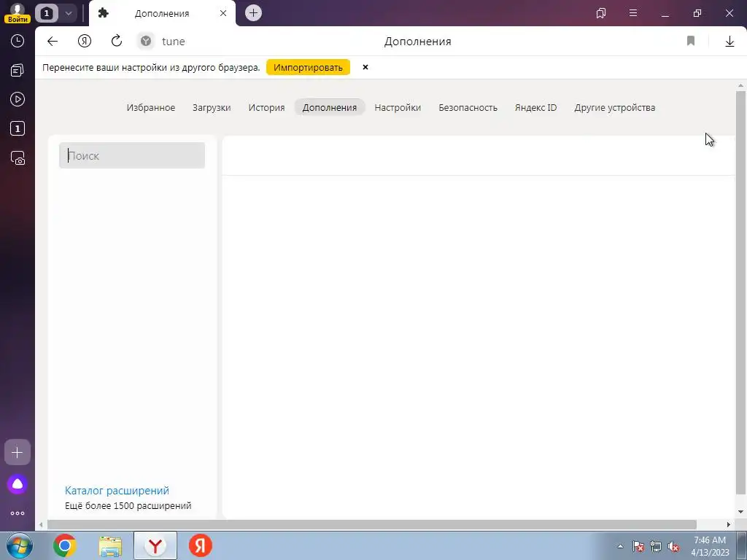
Task: Open the bookmarks collections icon in title bar
Action: [601, 13]
